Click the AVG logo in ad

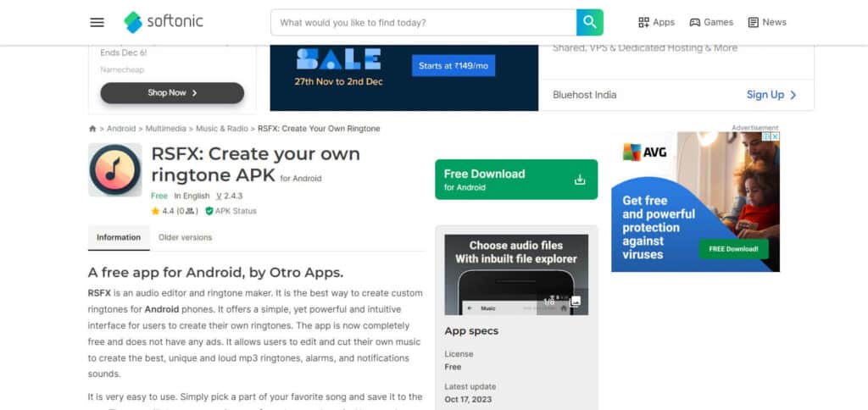645,152
